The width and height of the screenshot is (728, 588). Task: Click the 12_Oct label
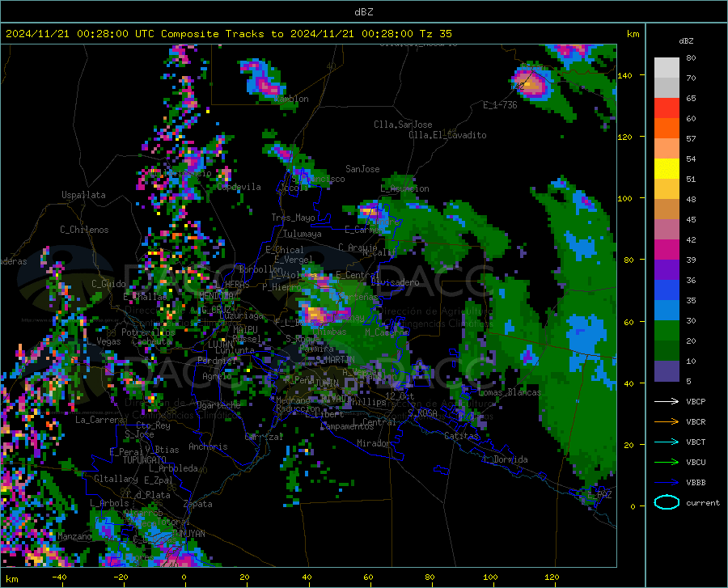pos(400,396)
